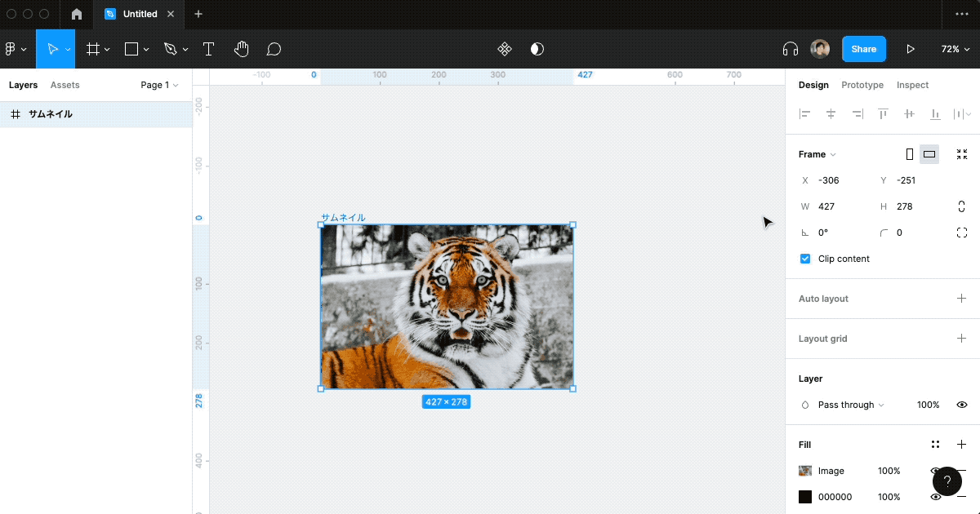Click the Y position field -251
This screenshot has width=980, height=514.
pyautogui.click(x=913, y=180)
